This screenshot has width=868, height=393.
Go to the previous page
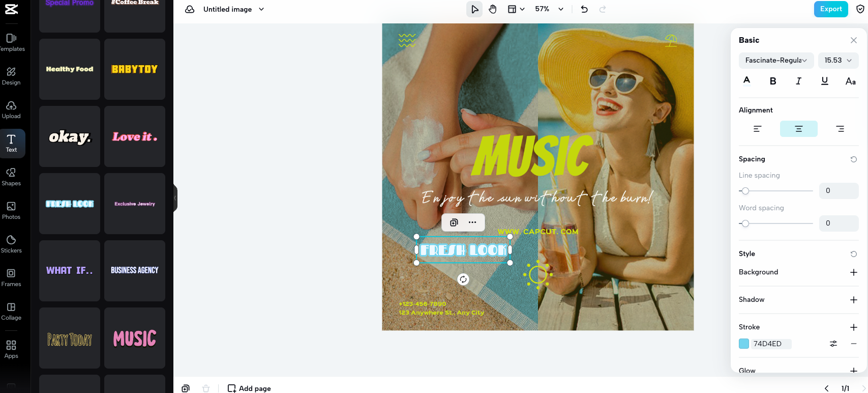827,388
